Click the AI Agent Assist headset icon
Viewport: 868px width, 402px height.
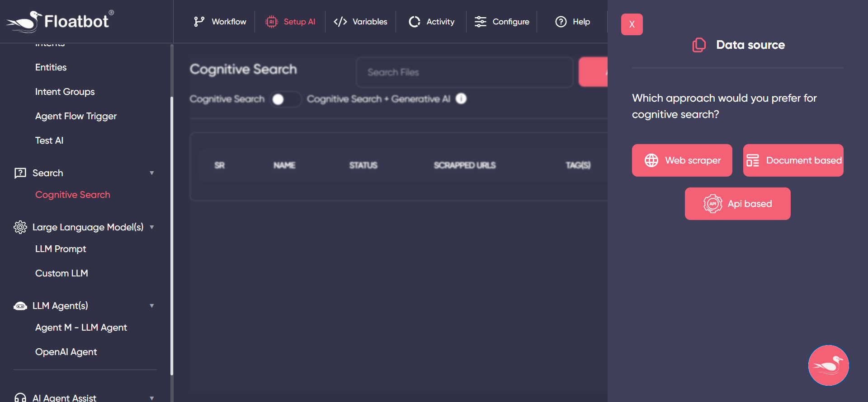click(x=20, y=398)
